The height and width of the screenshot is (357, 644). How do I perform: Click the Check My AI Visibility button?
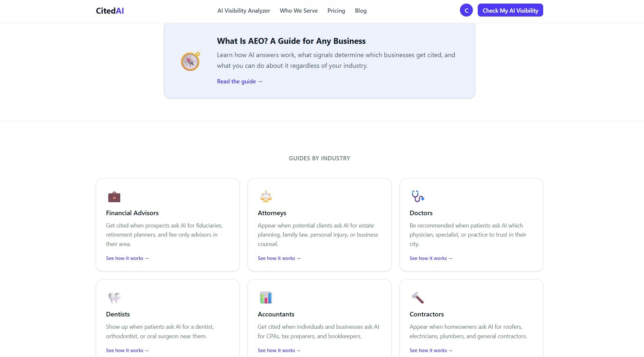(x=510, y=10)
